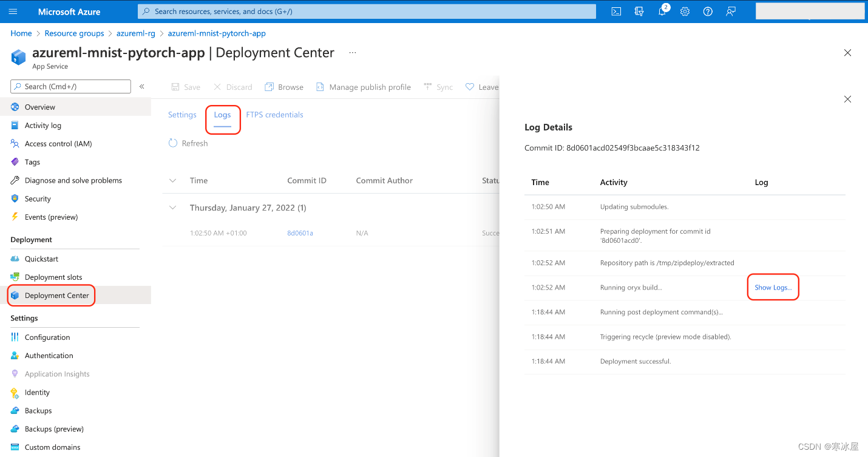
Task: Open the more options ellipsis beside Deployment Center
Action: 353,53
